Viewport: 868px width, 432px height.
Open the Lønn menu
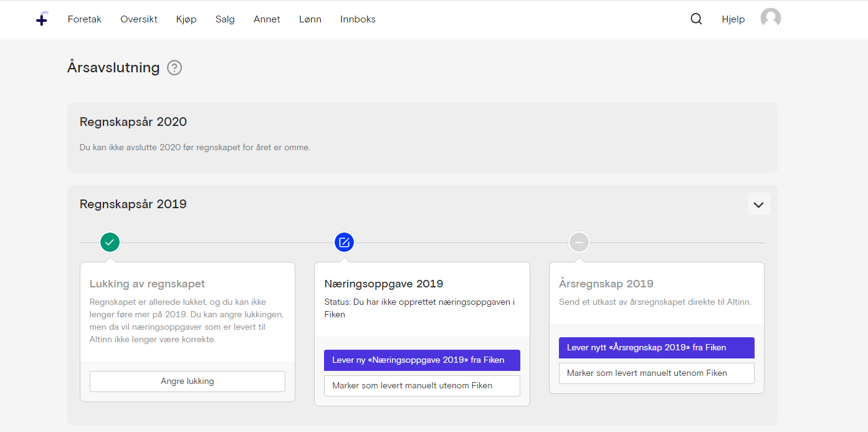pos(310,19)
